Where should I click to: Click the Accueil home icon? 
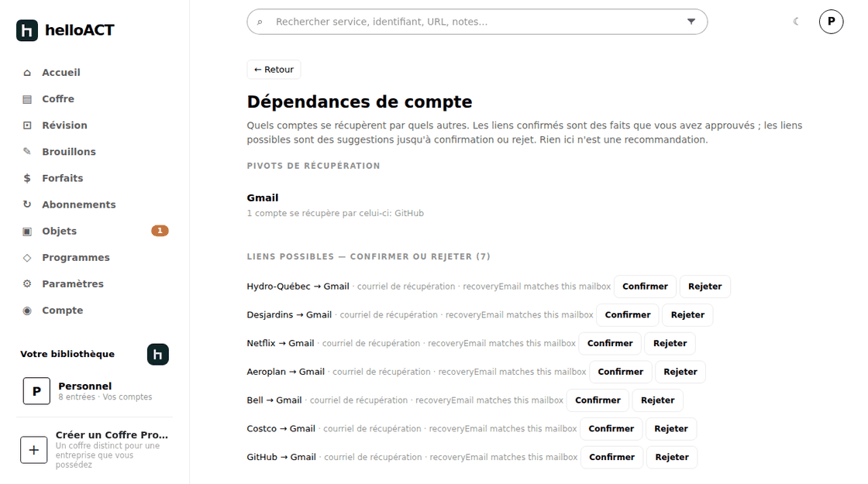tap(27, 73)
